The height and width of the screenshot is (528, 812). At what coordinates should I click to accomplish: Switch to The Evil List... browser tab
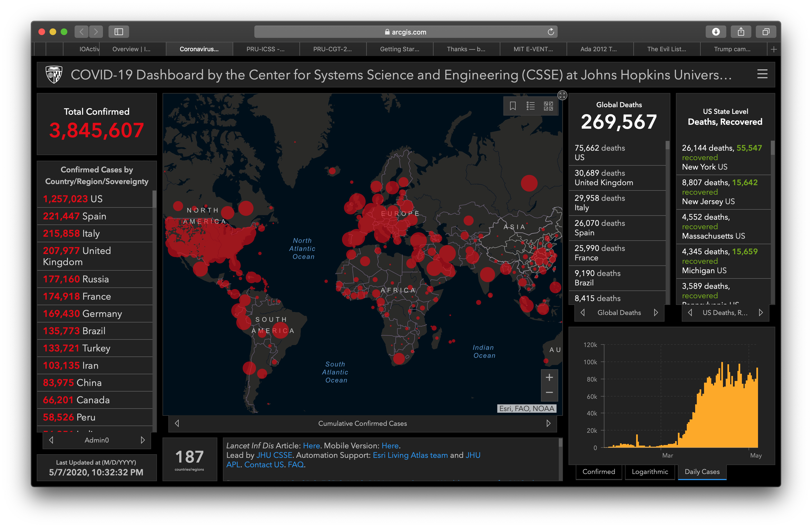coord(667,49)
